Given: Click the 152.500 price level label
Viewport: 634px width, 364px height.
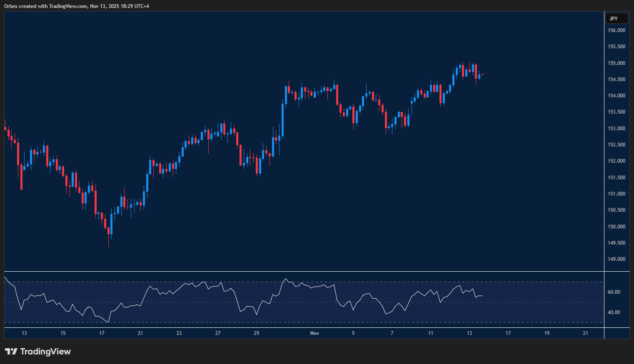Looking at the screenshot, I should 616,145.
